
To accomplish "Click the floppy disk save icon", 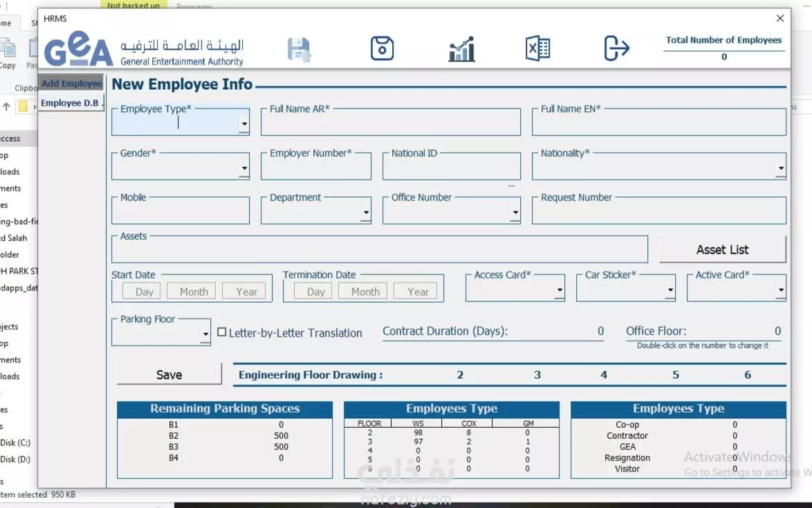I will click(299, 50).
